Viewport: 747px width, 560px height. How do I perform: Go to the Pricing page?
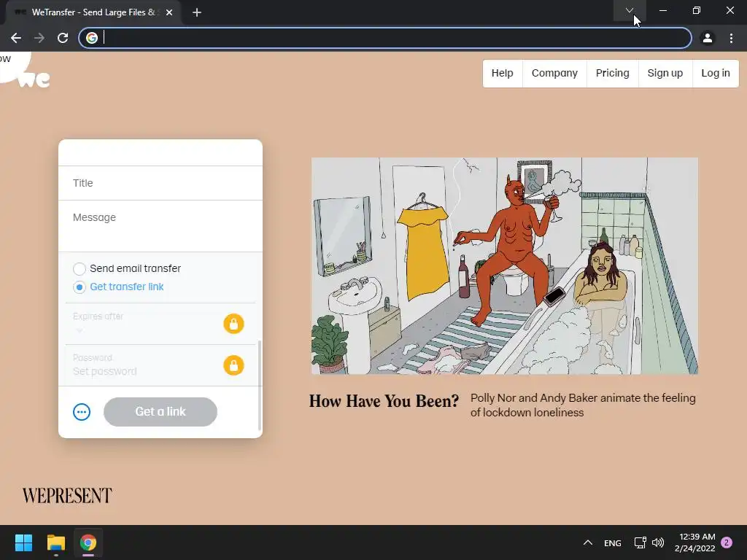coord(612,74)
